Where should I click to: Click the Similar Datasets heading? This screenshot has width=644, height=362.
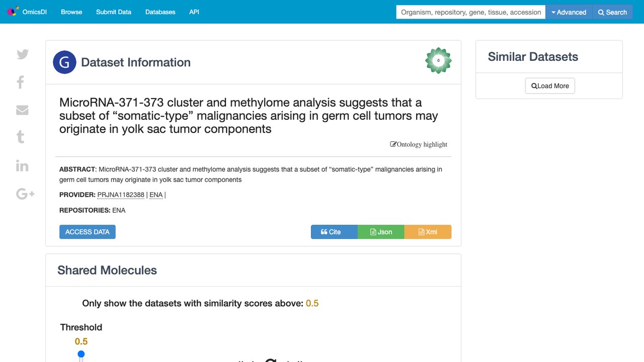(x=533, y=57)
